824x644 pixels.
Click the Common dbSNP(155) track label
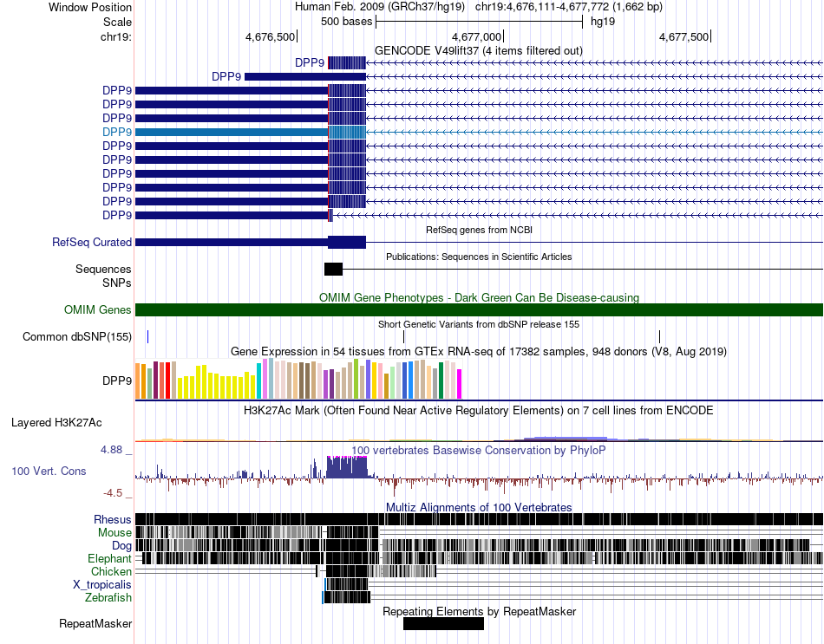coord(77,336)
